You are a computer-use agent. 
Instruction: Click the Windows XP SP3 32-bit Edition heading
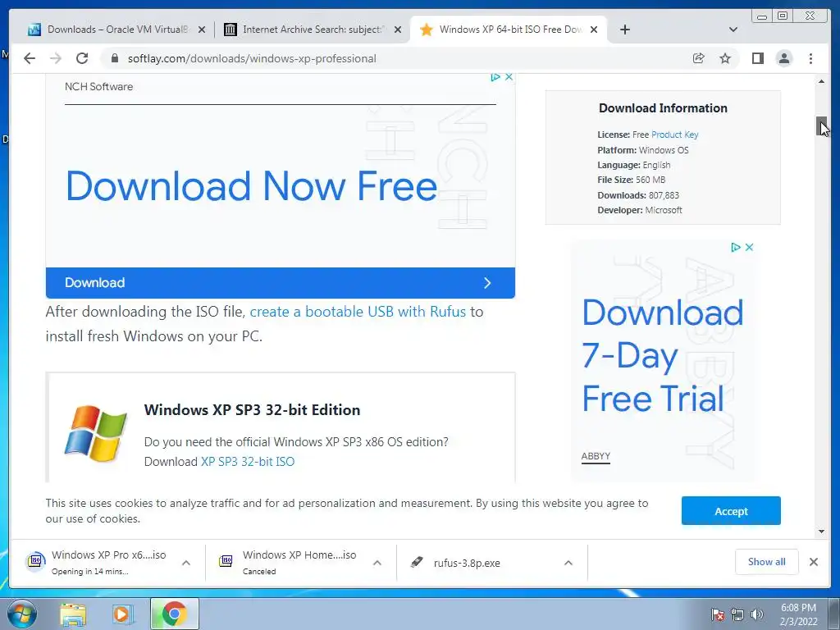[x=252, y=410]
